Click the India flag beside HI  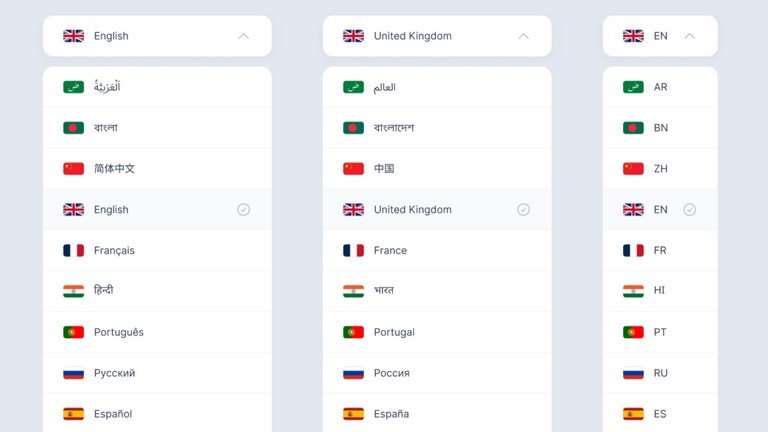point(633,291)
